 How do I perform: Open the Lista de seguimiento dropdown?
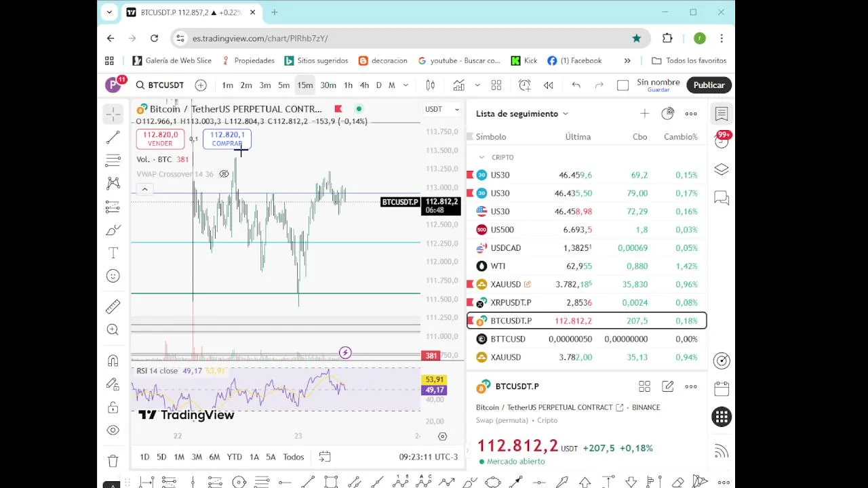click(x=522, y=114)
